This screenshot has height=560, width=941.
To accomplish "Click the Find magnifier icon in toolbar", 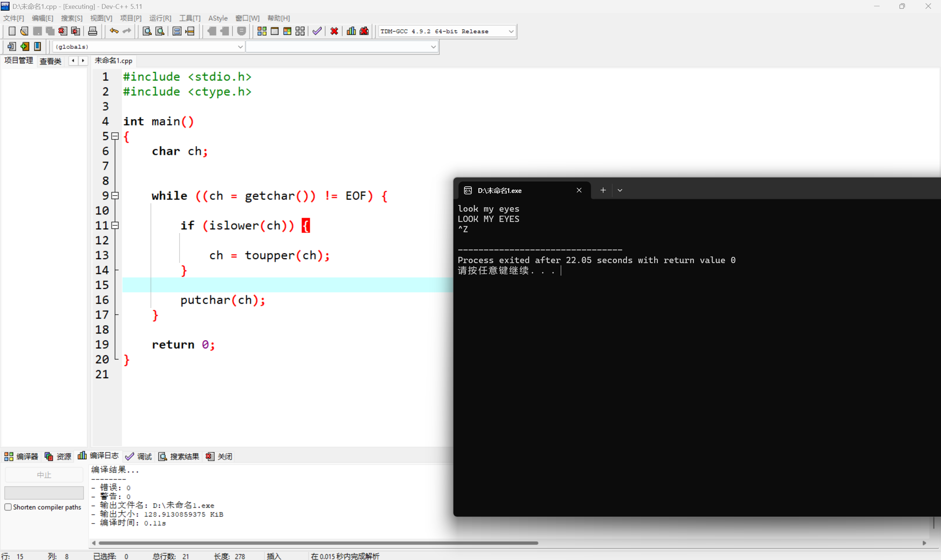I will click(147, 31).
